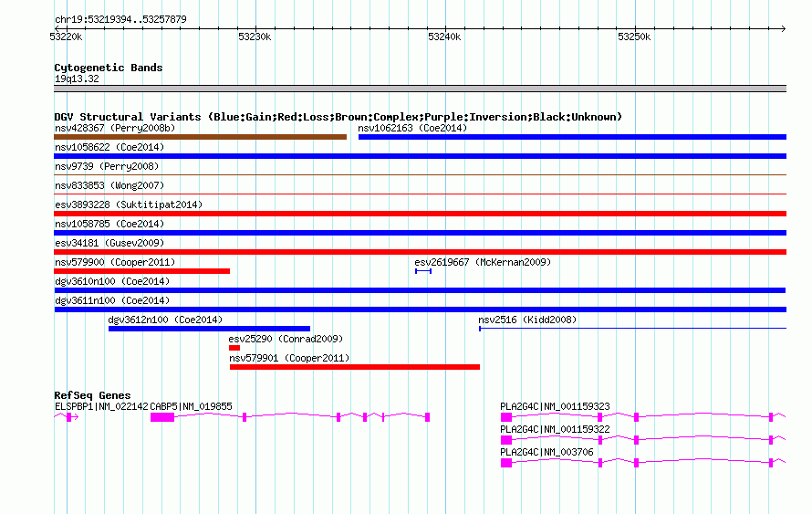Select variant label nsv579900 (Cooper2011)
The height and width of the screenshot is (514, 812).
[x=115, y=262]
